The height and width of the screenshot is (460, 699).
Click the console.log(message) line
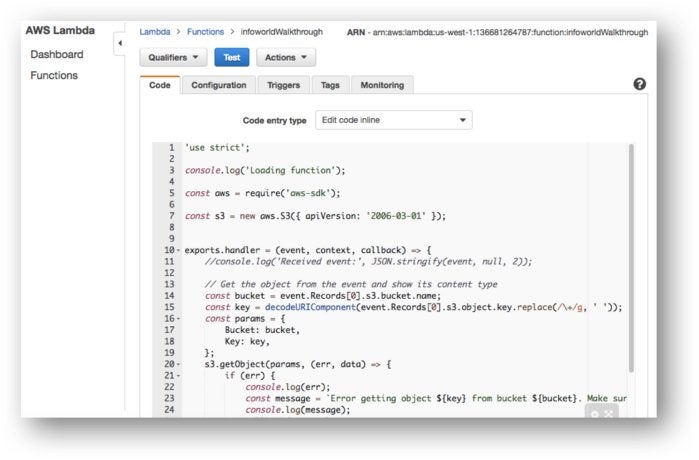pos(298,410)
